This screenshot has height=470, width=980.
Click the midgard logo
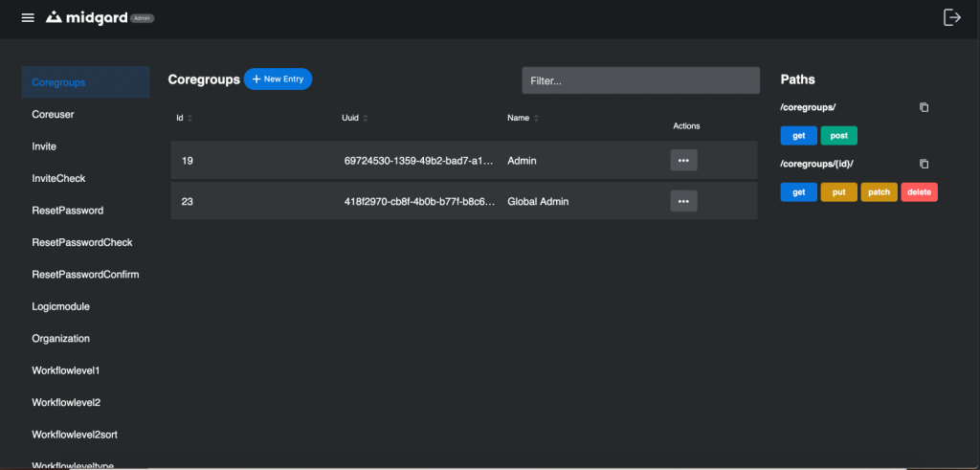(x=87, y=17)
